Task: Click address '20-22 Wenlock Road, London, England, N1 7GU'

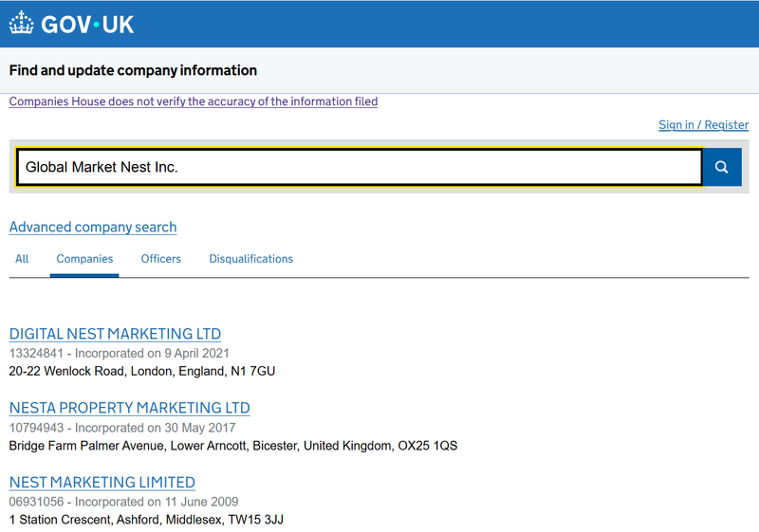Action: point(142,372)
